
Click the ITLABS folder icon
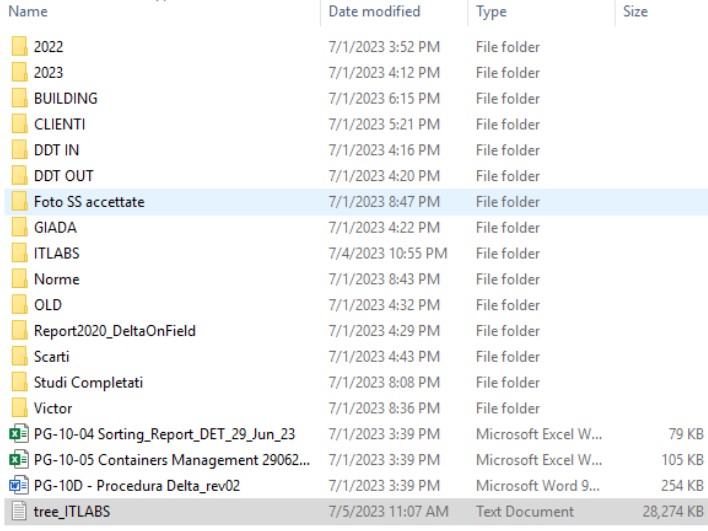[x=18, y=253]
